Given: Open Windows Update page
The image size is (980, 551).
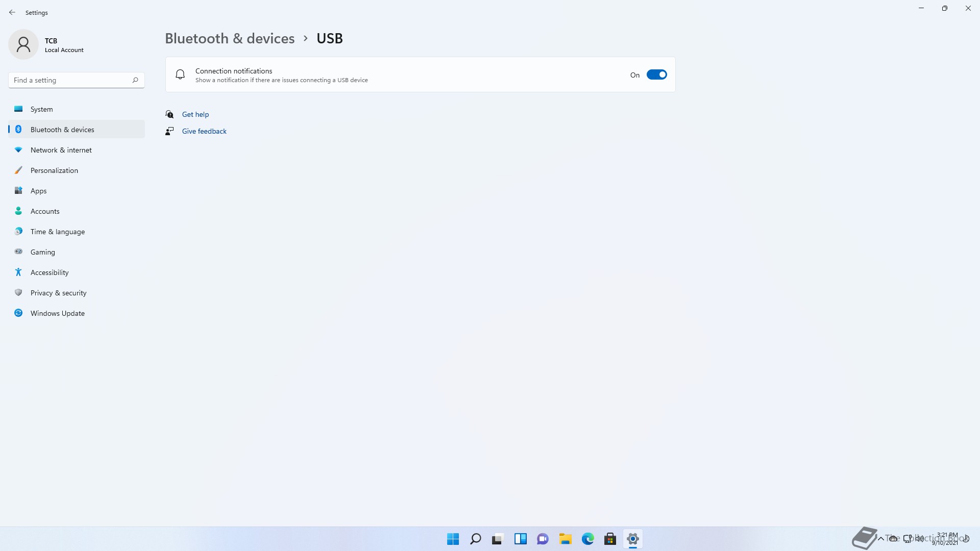Looking at the screenshot, I should (77, 313).
